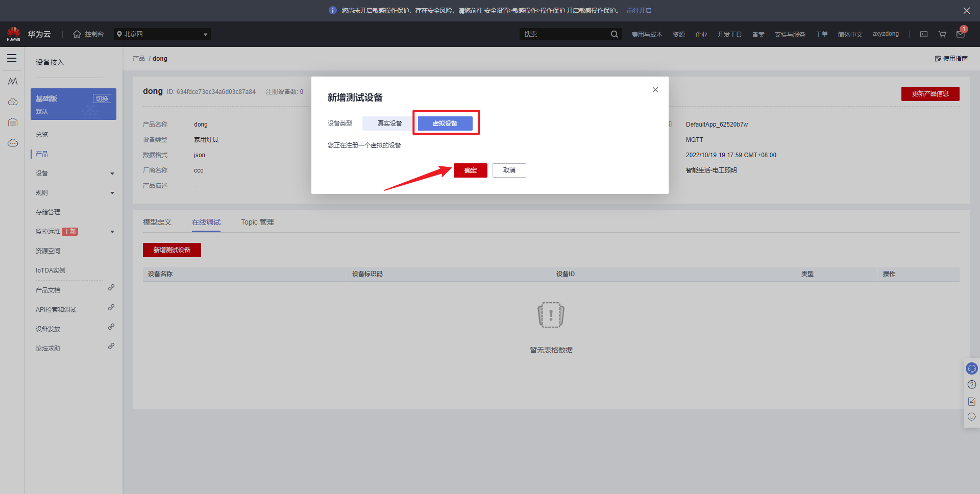Open the 简体中文 language dropdown
This screenshot has width=980, height=494.
click(x=850, y=35)
